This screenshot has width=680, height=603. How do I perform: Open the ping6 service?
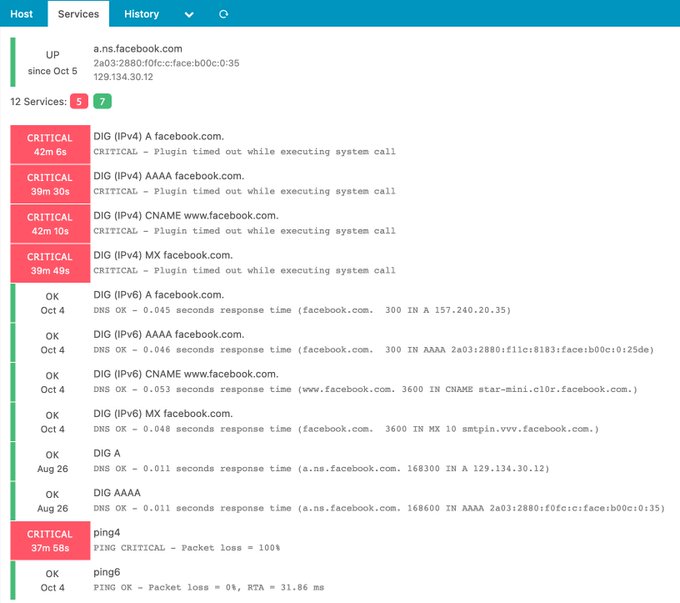(x=107, y=572)
